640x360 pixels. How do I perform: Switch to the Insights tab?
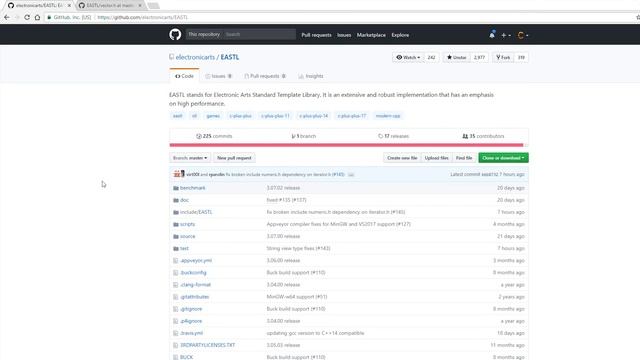coord(311,76)
